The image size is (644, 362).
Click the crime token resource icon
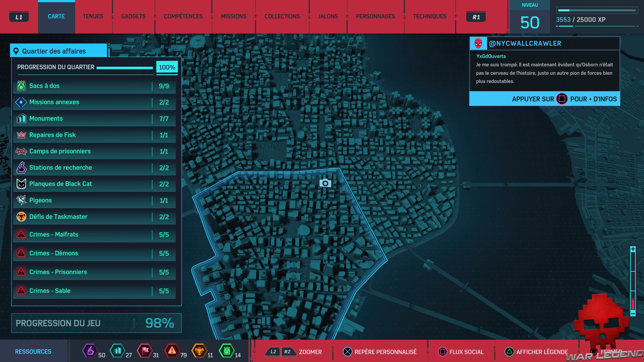[x=172, y=350]
